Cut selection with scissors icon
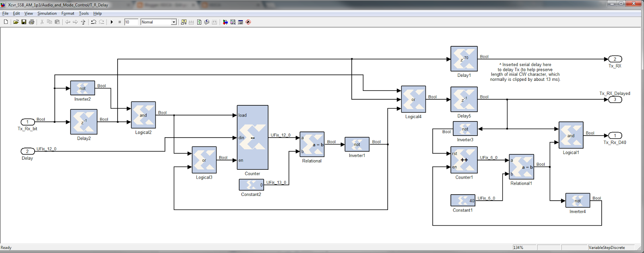644x253 pixels. point(42,22)
